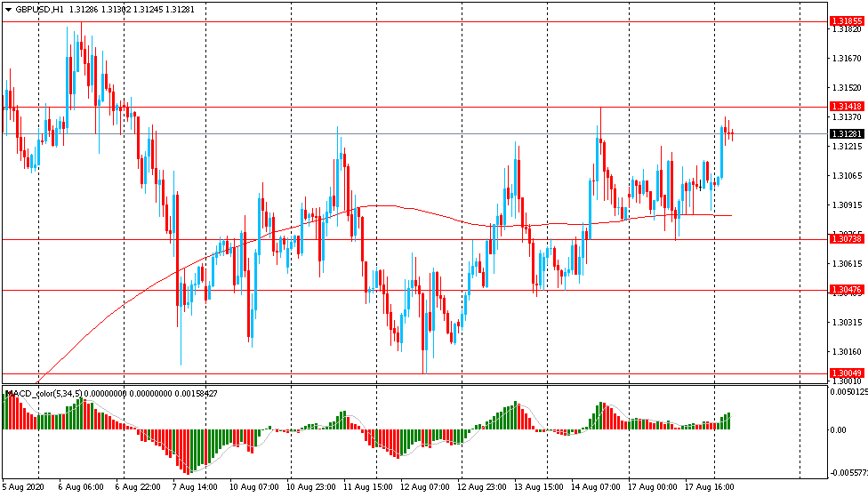The height and width of the screenshot is (497, 868).
Task: Click the triangle arrow beside GBPUSD,H1
Action: [x=8, y=9]
